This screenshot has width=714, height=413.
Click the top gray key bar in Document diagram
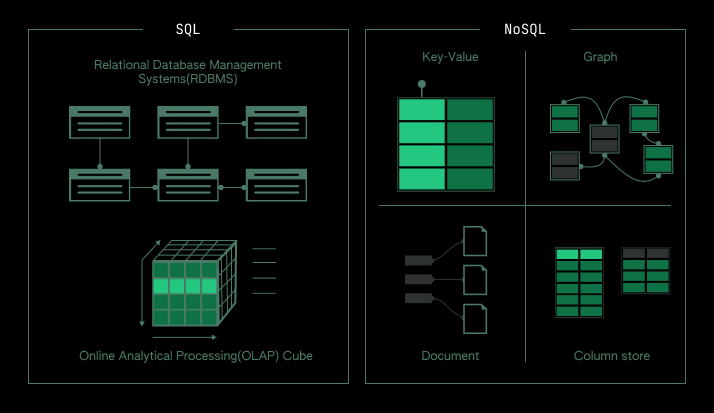click(x=419, y=260)
